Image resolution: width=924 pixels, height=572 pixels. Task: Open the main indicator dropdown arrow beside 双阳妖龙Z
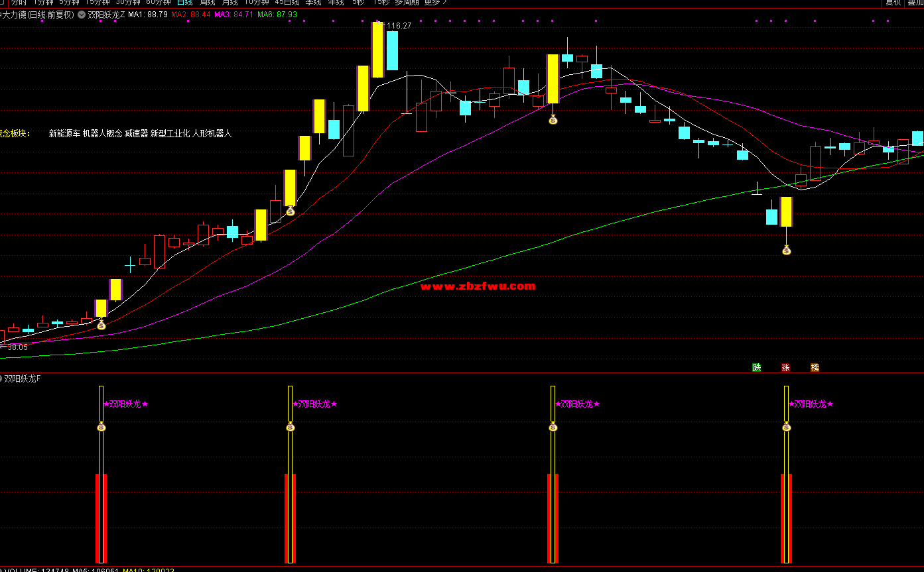point(81,14)
